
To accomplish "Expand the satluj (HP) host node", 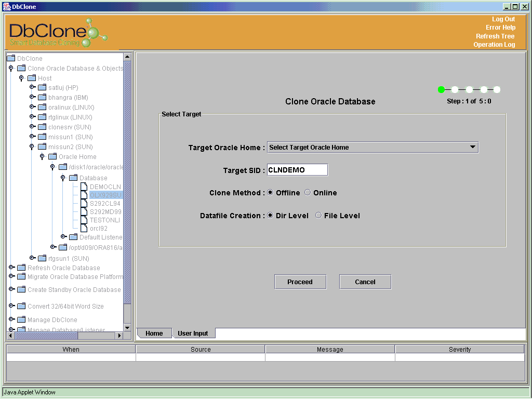I will (33, 87).
